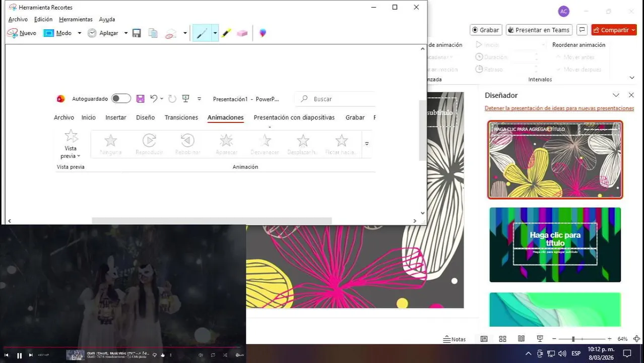Click the scroll up arrow in Snipping Tool
The height and width of the screenshot is (363, 644).
tap(422, 48)
